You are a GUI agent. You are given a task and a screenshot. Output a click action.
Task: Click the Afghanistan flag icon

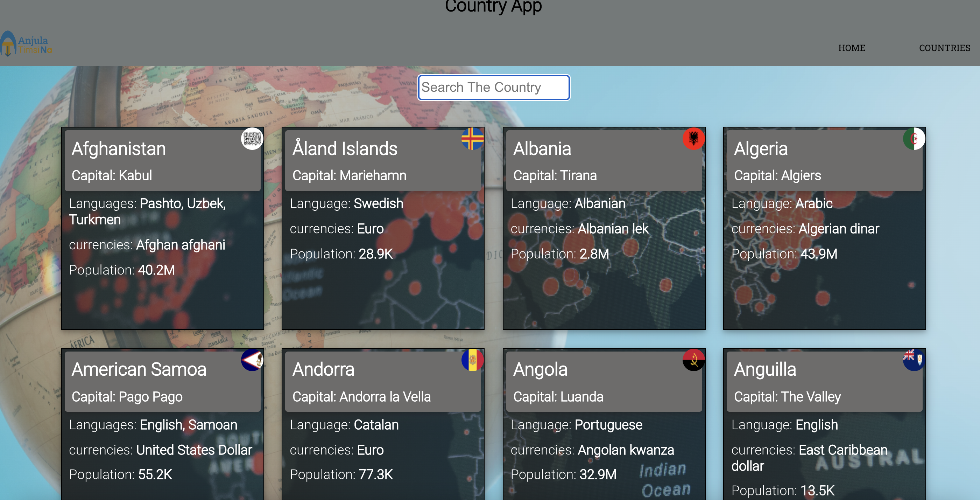coord(252,139)
